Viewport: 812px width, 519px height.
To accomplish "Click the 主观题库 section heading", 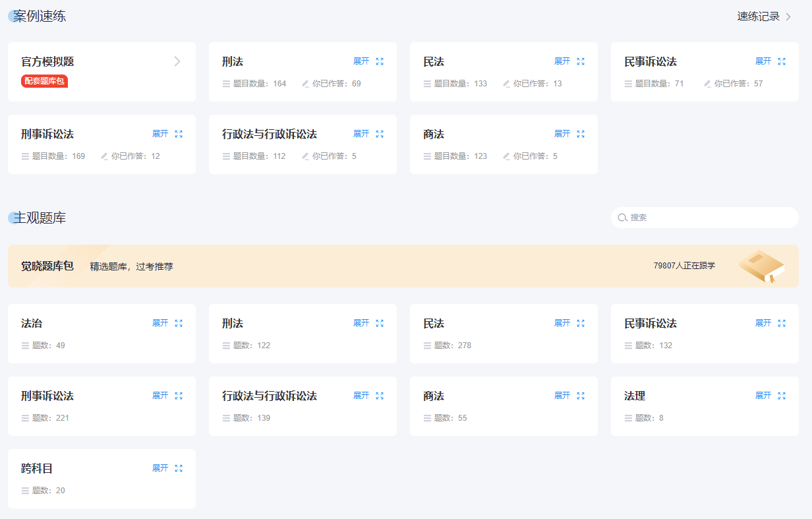I will tap(40, 218).
